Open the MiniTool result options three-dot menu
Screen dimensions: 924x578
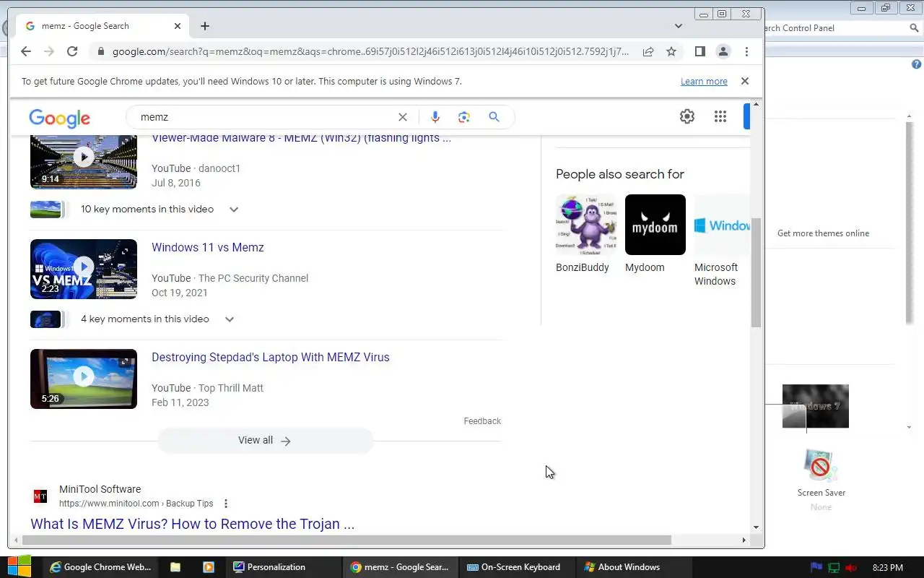(226, 504)
